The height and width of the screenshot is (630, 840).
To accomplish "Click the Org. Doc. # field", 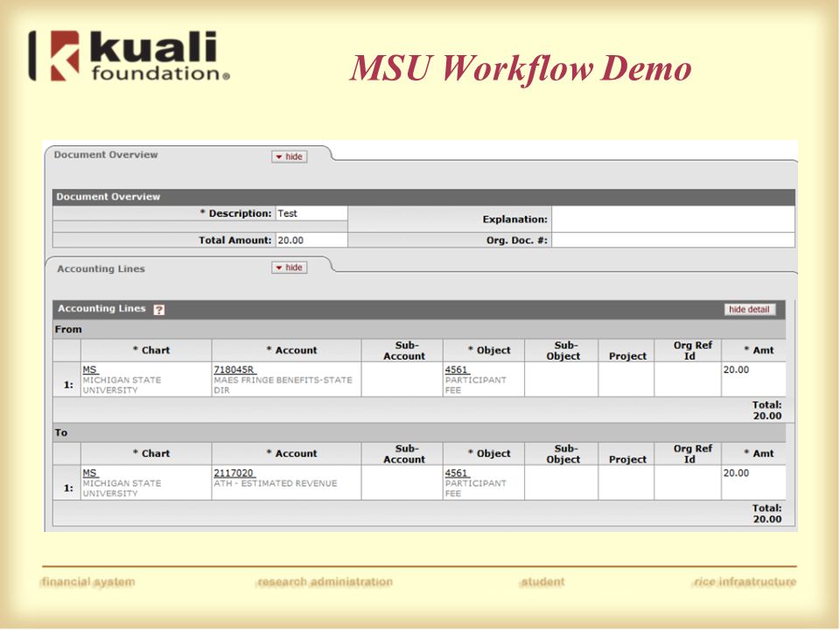I will 673,240.
